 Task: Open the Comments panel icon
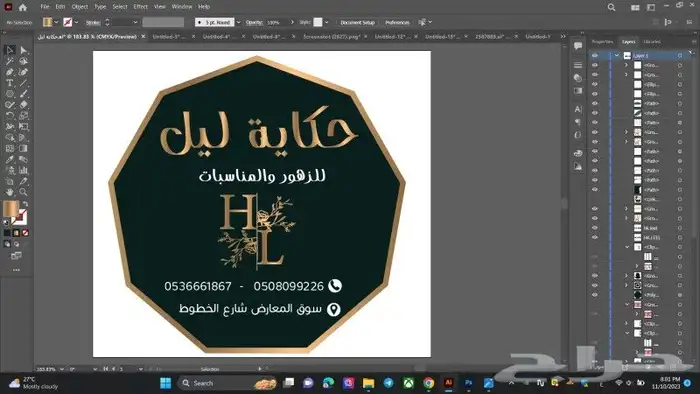pyautogui.click(x=578, y=46)
